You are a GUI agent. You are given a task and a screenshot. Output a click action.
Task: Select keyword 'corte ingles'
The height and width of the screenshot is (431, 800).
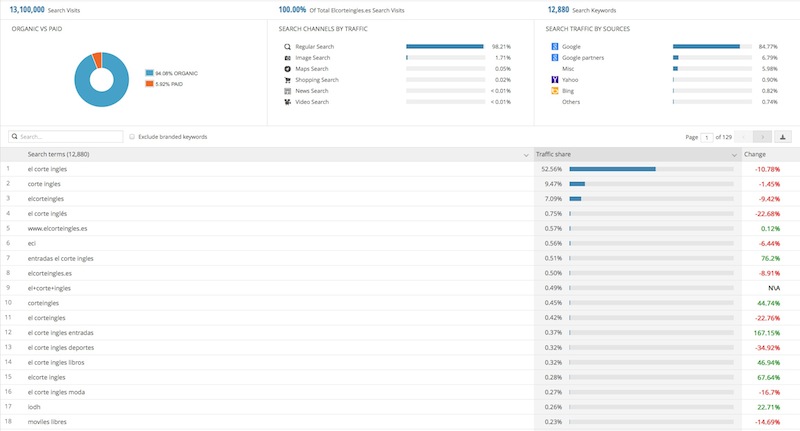tap(44, 184)
